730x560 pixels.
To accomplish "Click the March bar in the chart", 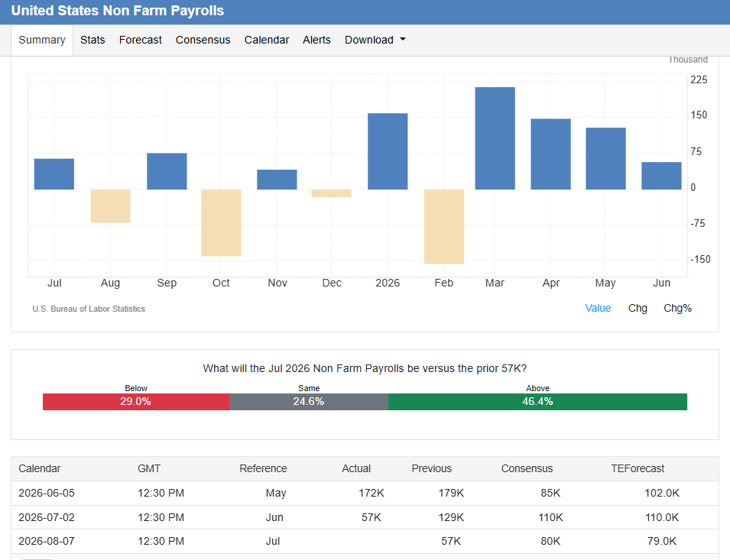I will pos(495,138).
